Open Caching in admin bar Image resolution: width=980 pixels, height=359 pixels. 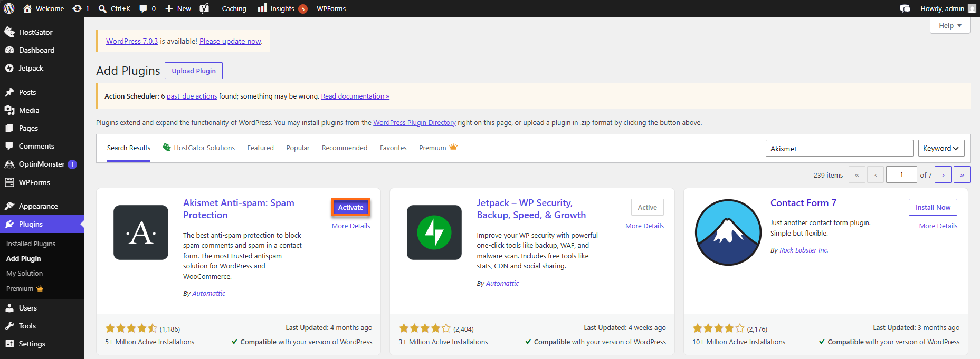click(x=234, y=8)
